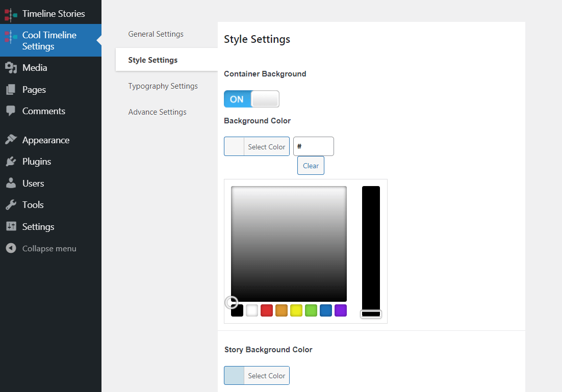Open Users in the sidebar
This screenshot has height=392, width=562.
(50, 184)
